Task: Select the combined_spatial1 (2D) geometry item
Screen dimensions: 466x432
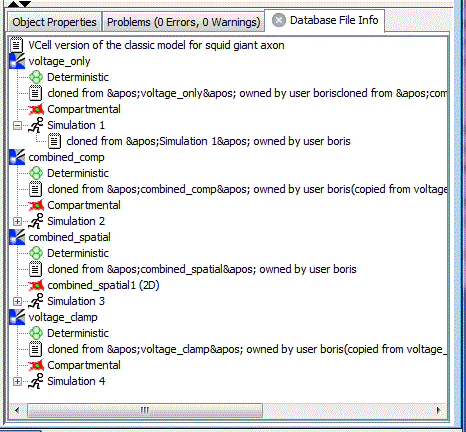Action: coord(103,285)
